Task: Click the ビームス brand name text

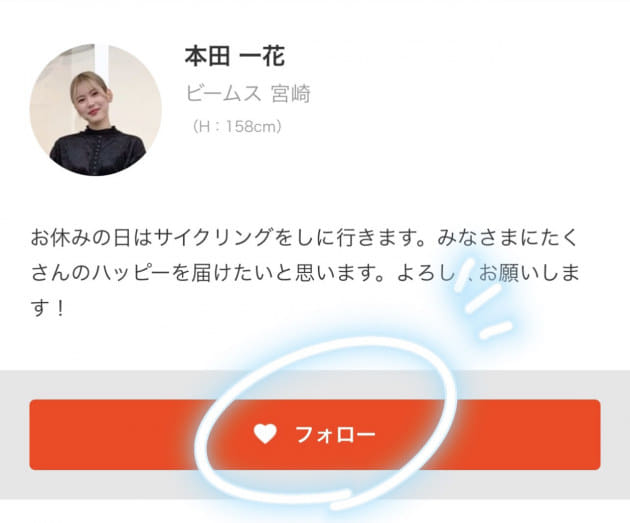Action: (223, 94)
